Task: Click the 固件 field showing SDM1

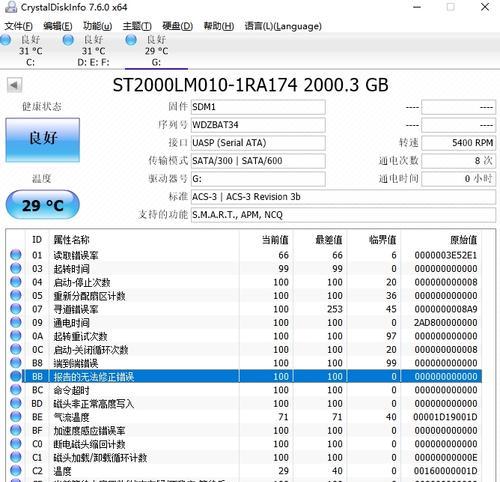Action: point(258,107)
